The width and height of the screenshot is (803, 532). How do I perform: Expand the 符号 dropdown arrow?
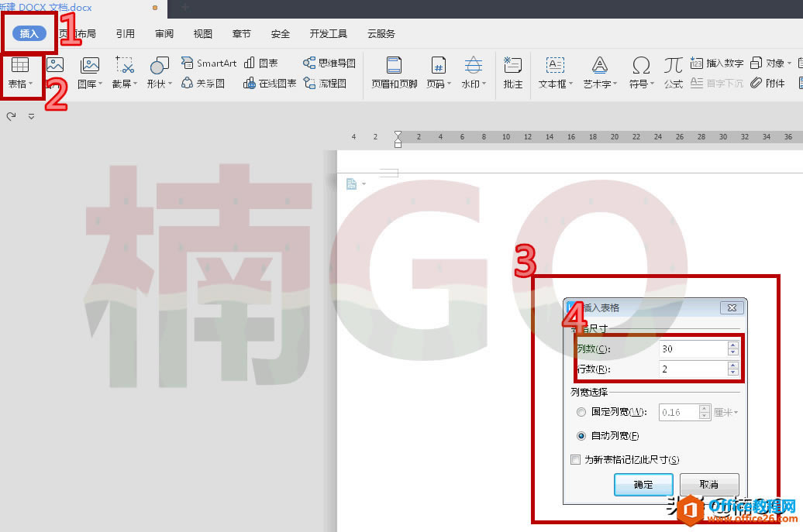click(652, 84)
